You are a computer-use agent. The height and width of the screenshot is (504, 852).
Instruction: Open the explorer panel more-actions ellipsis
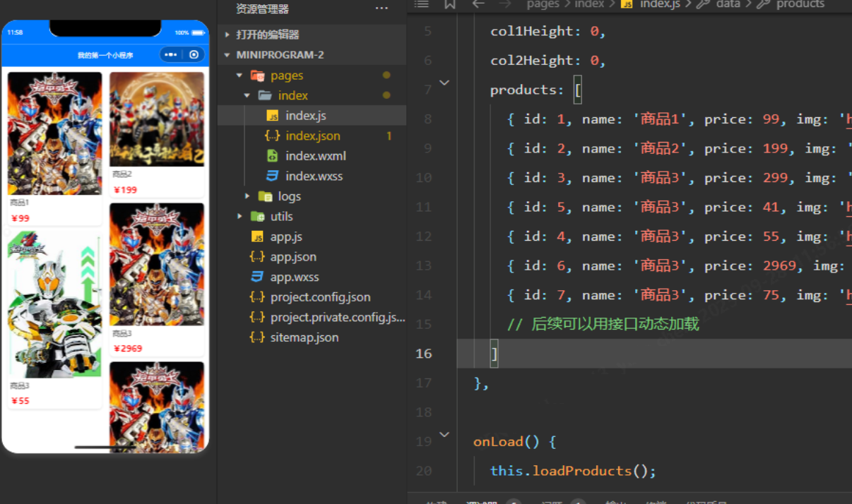[381, 8]
